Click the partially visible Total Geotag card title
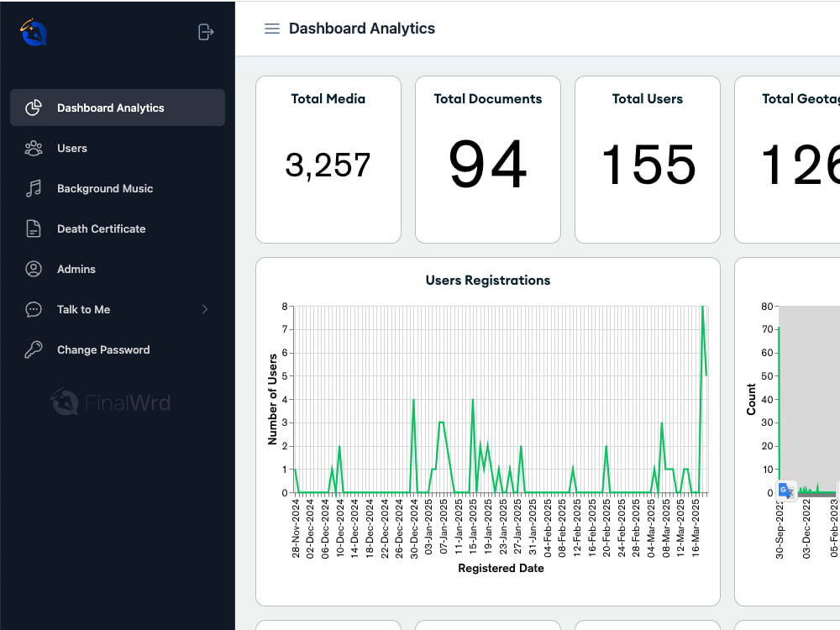Viewport: 840px width, 630px height. pos(801,98)
